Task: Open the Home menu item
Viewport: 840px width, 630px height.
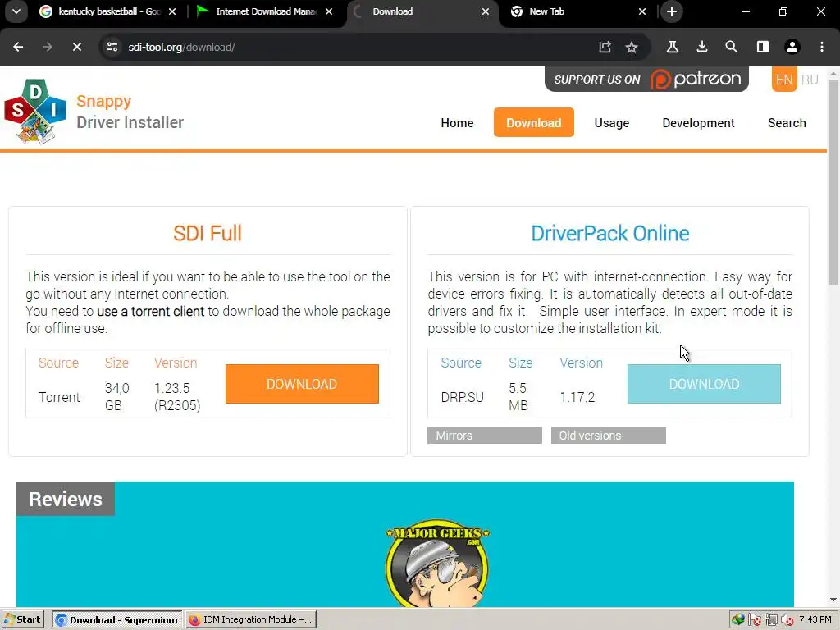Action: pos(457,123)
